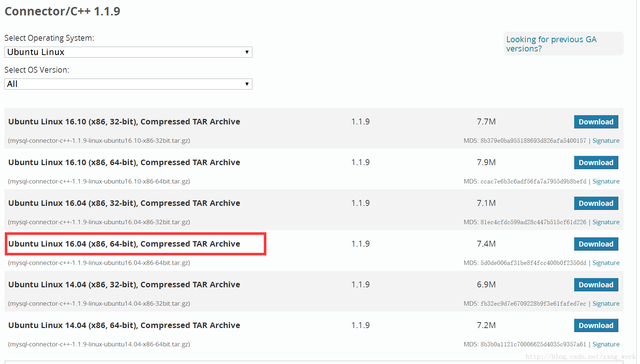Download Ubuntu 14.04 32-bit TAR archive
640x364 pixels.
click(596, 285)
